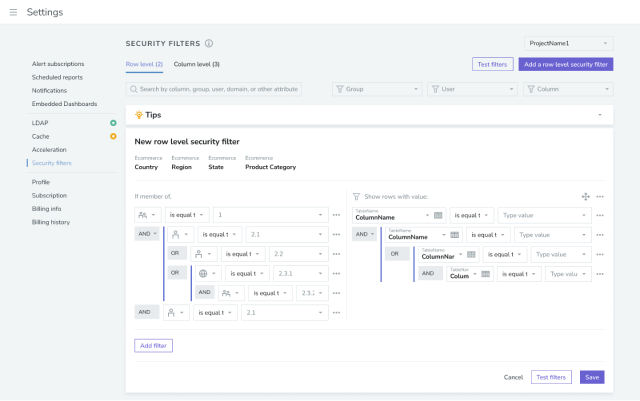Collapse the Tips panel

pyautogui.click(x=600, y=115)
